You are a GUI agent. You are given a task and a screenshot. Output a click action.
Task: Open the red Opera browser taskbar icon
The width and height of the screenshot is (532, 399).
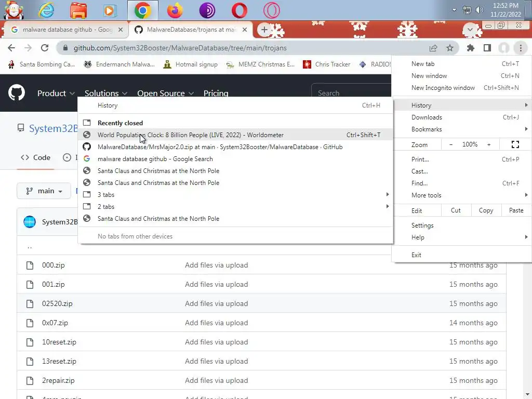click(x=239, y=10)
